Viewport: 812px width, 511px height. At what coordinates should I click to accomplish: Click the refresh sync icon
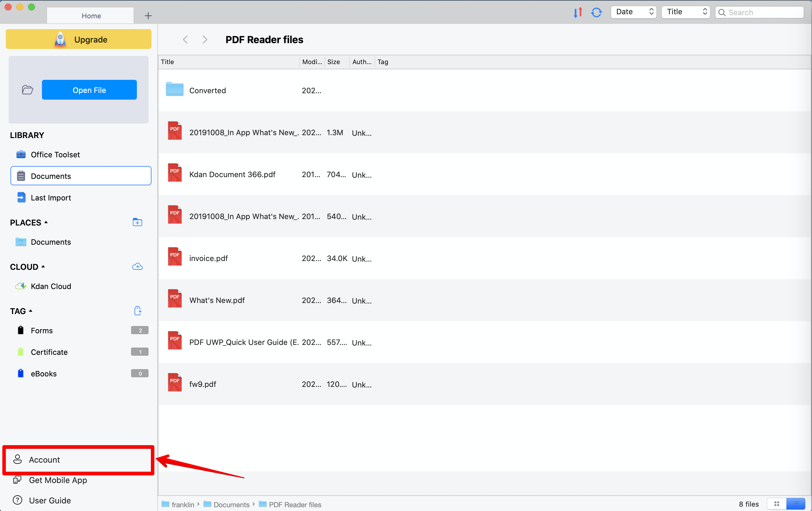pyautogui.click(x=596, y=13)
